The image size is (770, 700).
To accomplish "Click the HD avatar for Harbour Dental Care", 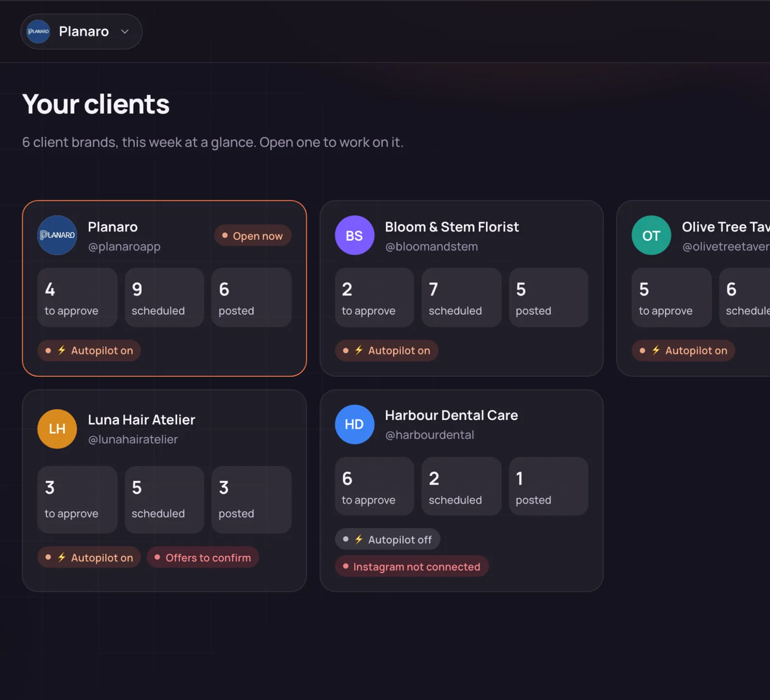I will click(x=355, y=425).
